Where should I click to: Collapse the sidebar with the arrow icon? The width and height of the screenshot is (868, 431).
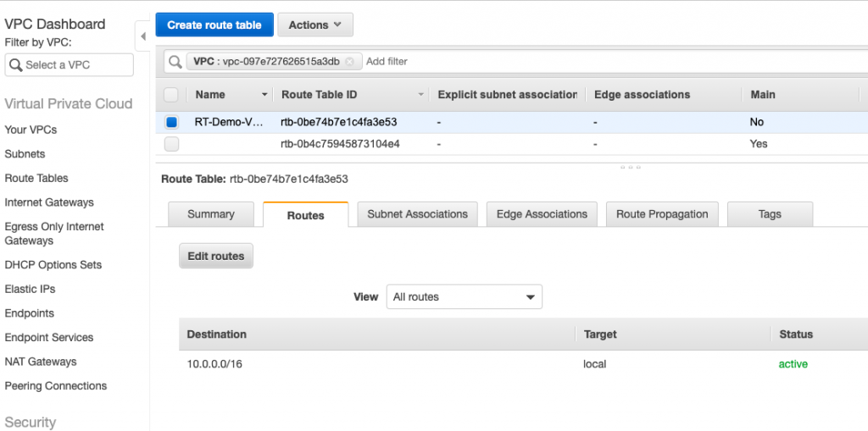(x=142, y=36)
